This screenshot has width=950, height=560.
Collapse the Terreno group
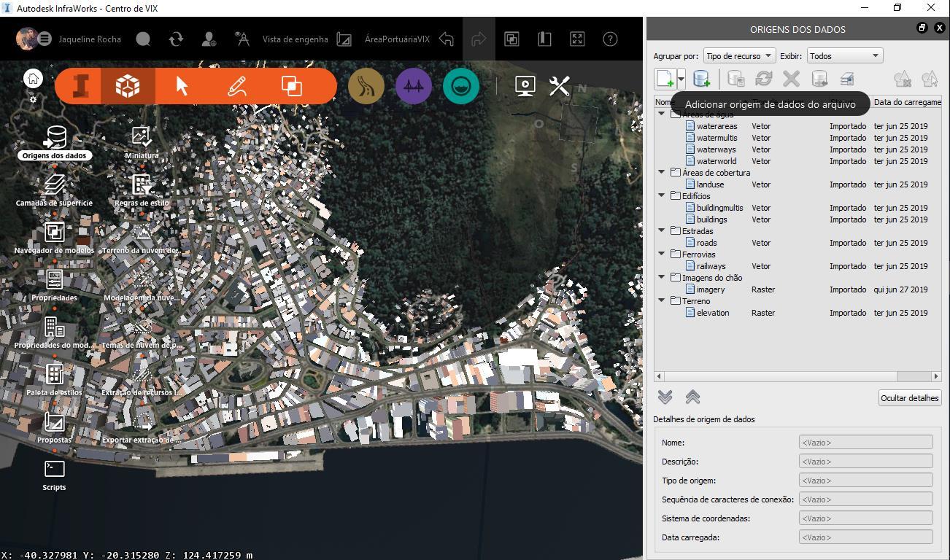point(662,301)
